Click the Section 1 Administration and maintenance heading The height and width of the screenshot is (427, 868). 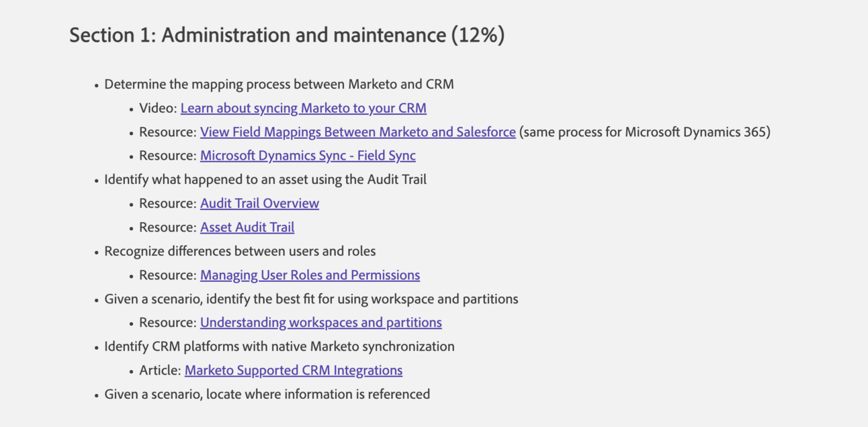[287, 35]
